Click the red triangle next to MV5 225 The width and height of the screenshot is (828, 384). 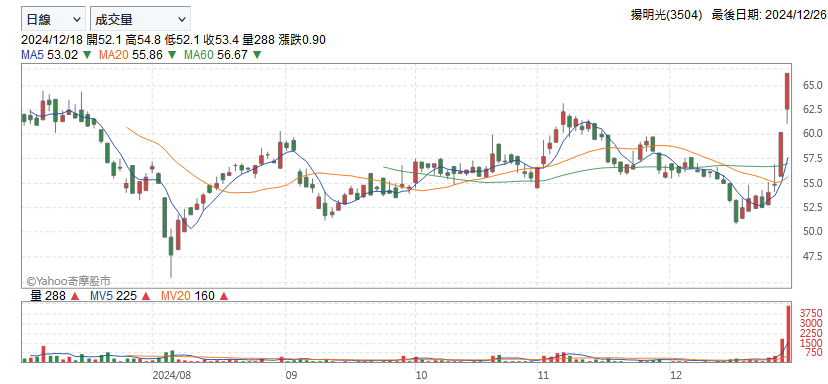145,296
